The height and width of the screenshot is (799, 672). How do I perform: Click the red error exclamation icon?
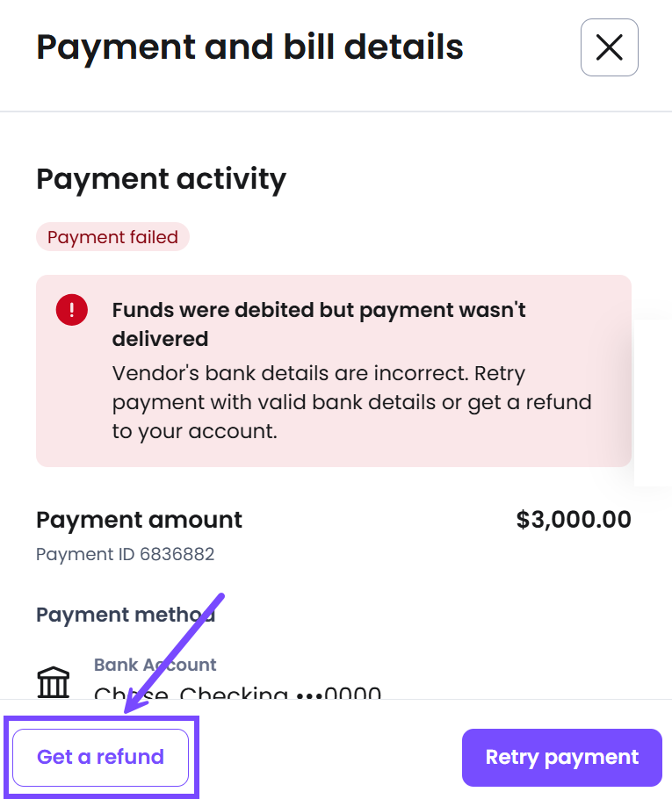(71, 310)
